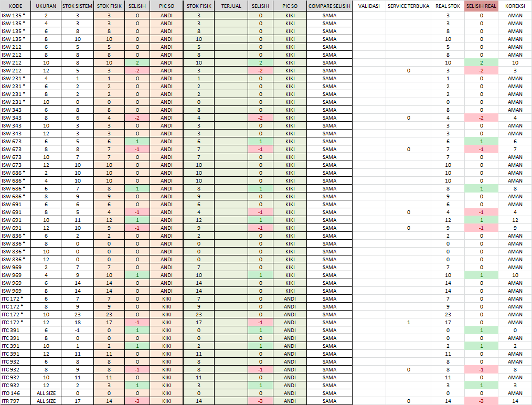Click REAL STOK cell showing 23

[x=448, y=314]
